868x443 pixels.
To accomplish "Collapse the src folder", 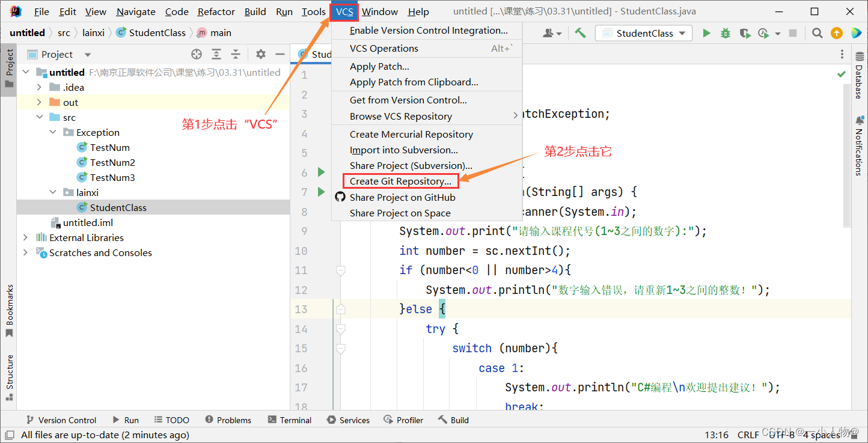I will [39, 117].
